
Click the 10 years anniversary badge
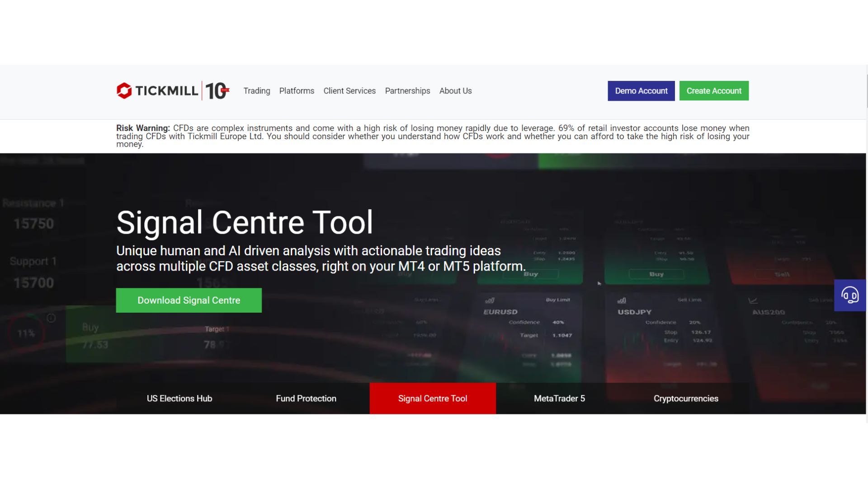[x=217, y=91]
